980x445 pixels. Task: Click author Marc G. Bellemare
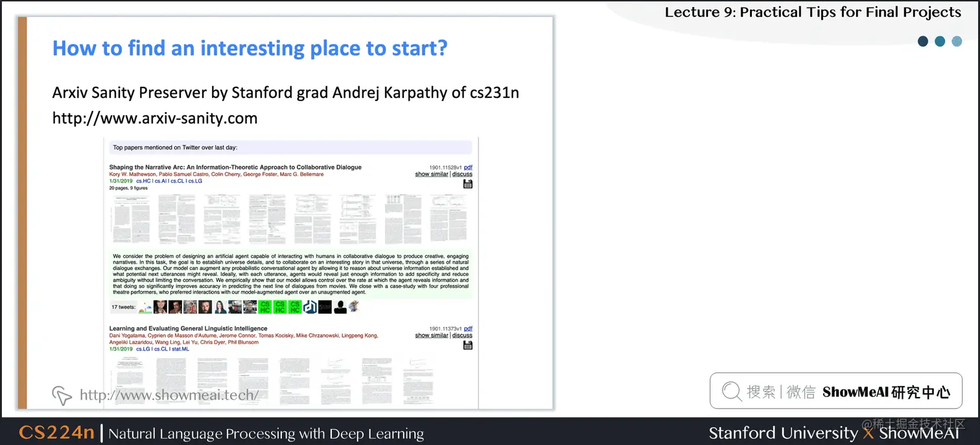301,174
